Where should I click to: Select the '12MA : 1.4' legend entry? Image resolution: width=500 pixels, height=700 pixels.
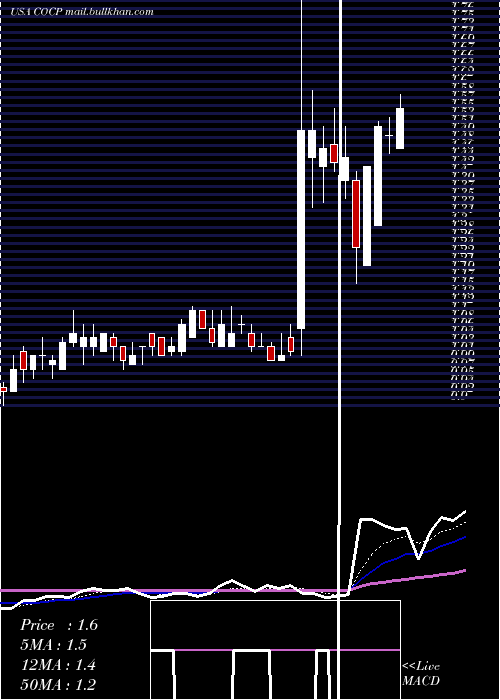point(58,665)
